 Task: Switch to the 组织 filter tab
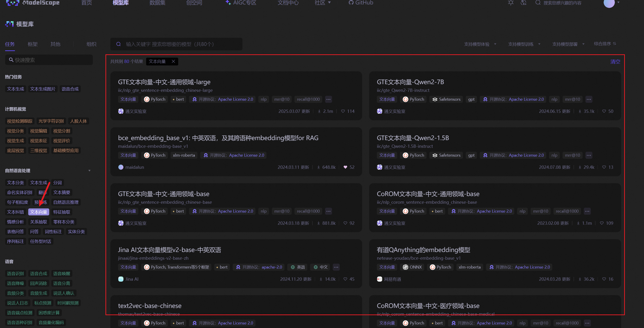pos(91,44)
